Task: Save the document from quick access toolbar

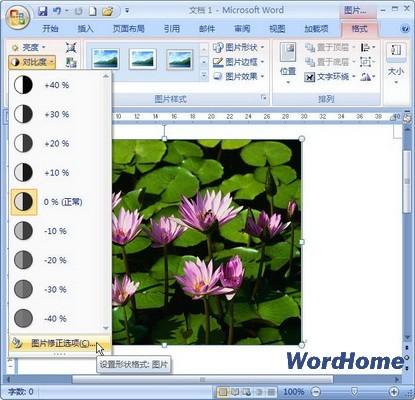Action: point(43,11)
